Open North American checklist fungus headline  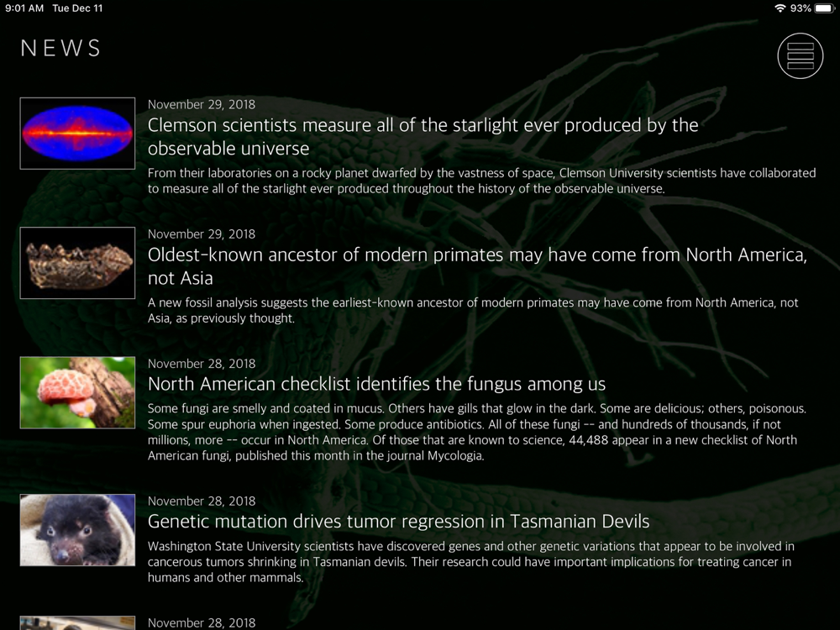point(376,384)
